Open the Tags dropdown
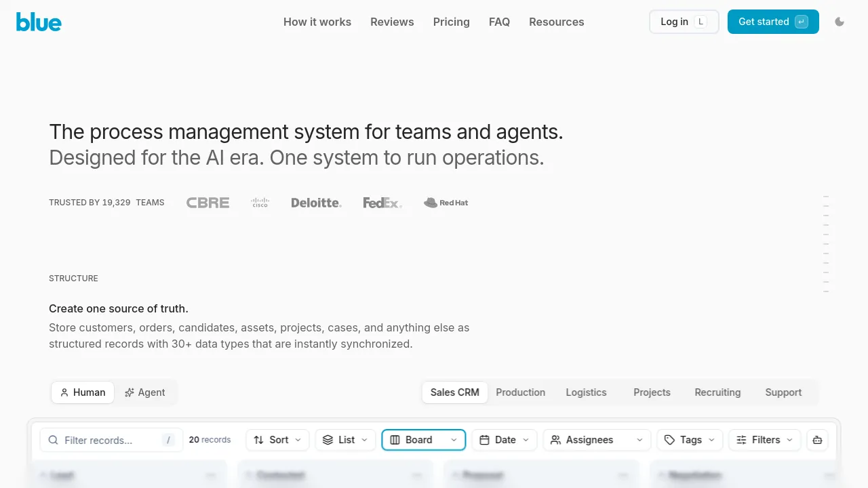 coord(690,440)
